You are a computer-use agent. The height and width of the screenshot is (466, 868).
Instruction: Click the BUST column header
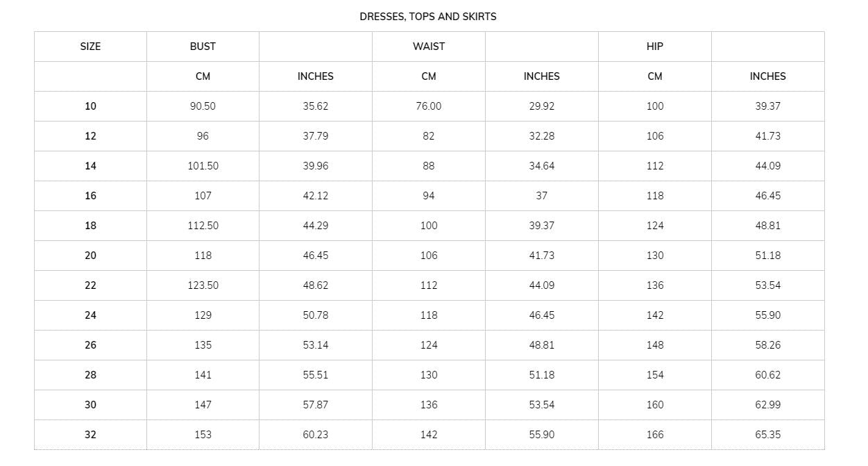(x=203, y=47)
